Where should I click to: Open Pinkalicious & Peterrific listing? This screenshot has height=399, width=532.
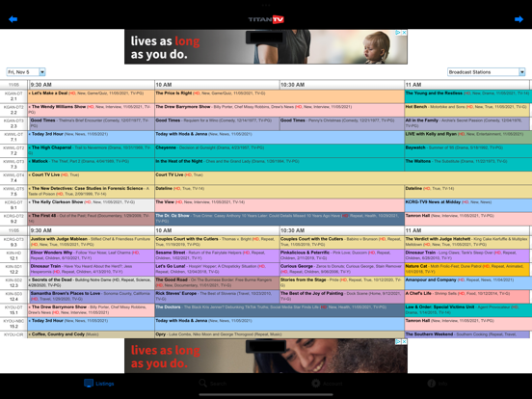pos(342,255)
